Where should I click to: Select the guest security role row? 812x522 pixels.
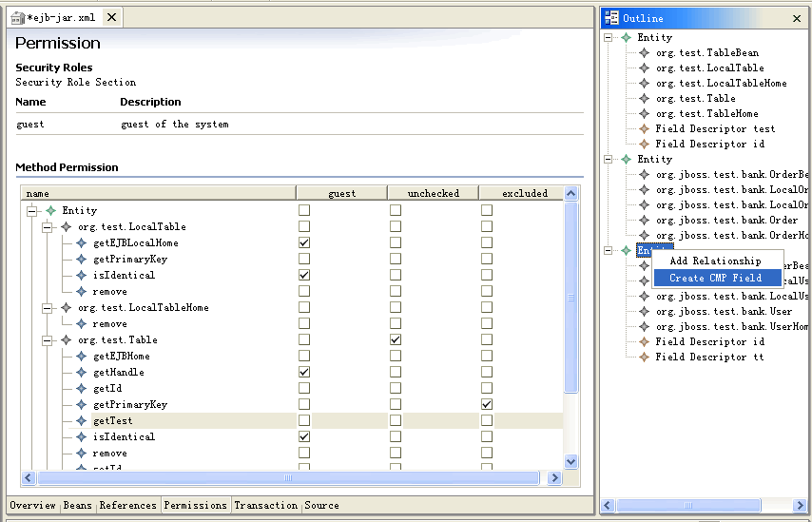300,125
